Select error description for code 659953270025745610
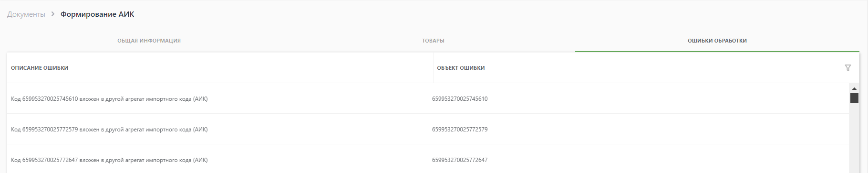 (109, 99)
